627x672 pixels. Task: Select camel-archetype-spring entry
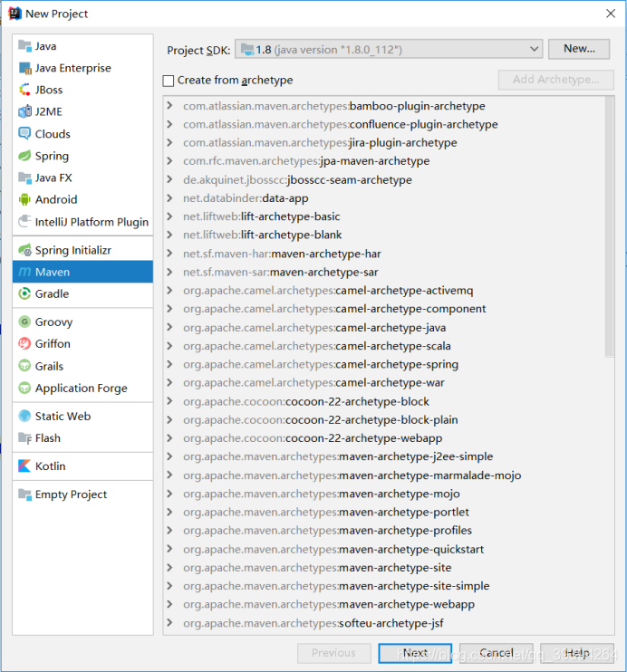321,364
